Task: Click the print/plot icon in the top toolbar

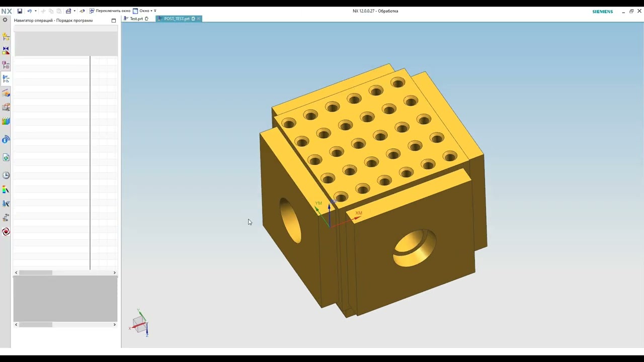Action: pyautogui.click(x=68, y=11)
